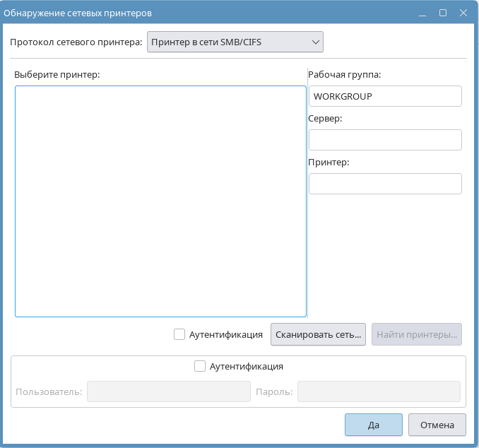The height and width of the screenshot is (448, 479).
Task: Click the 'Рабочая группа' field containing WORKGROUP
Action: [x=385, y=96]
